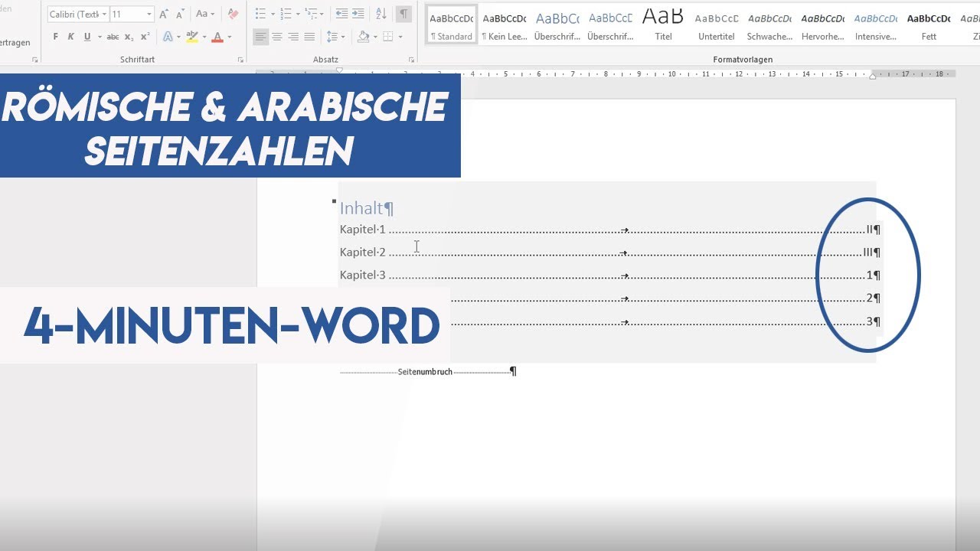Toggle show paragraph marks (¶) button
Screen dimensions: 980x551
pos(403,14)
